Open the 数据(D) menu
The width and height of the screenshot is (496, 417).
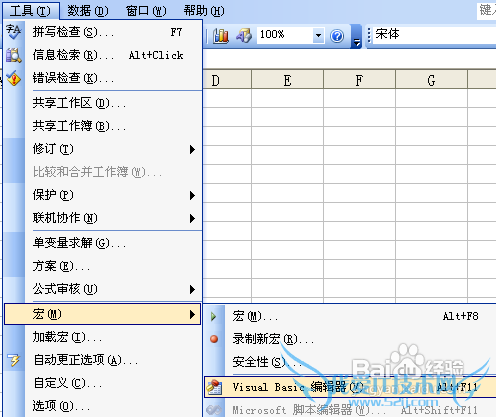(x=88, y=11)
